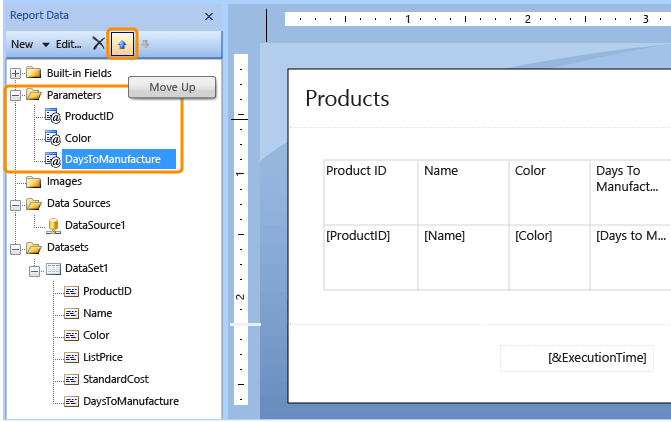Select the Parameters folder icon
The height and width of the screenshot is (422, 671).
point(33,94)
